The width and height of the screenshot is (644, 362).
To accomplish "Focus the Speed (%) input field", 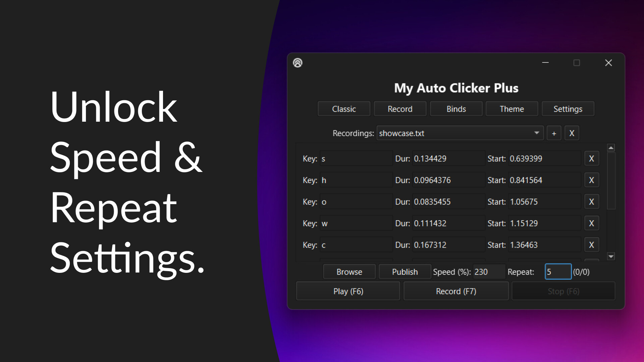I will tap(488, 272).
